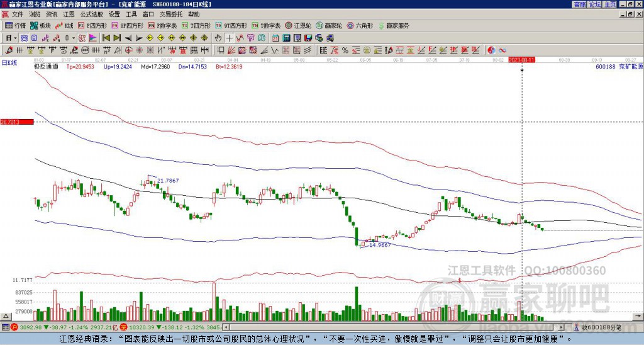The height and width of the screenshot is (345, 644).
Task: Open the calculator icon
Action: (x=286, y=38)
